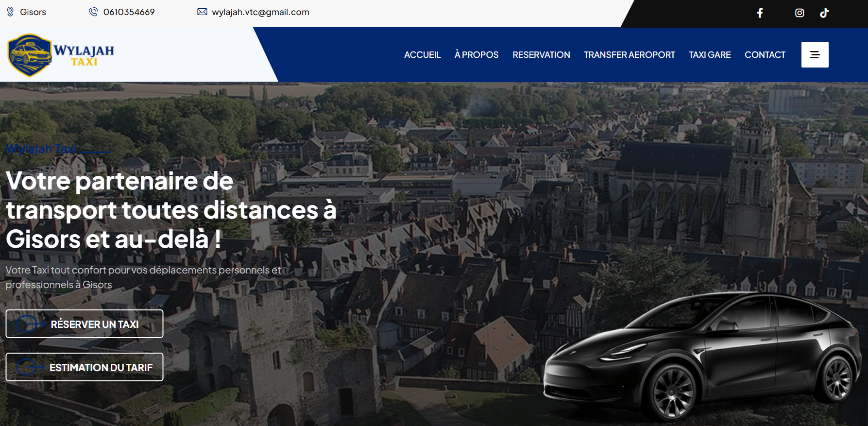The image size is (868, 426).
Task: Click the Wylajah Taxi logo
Action: [x=61, y=55]
